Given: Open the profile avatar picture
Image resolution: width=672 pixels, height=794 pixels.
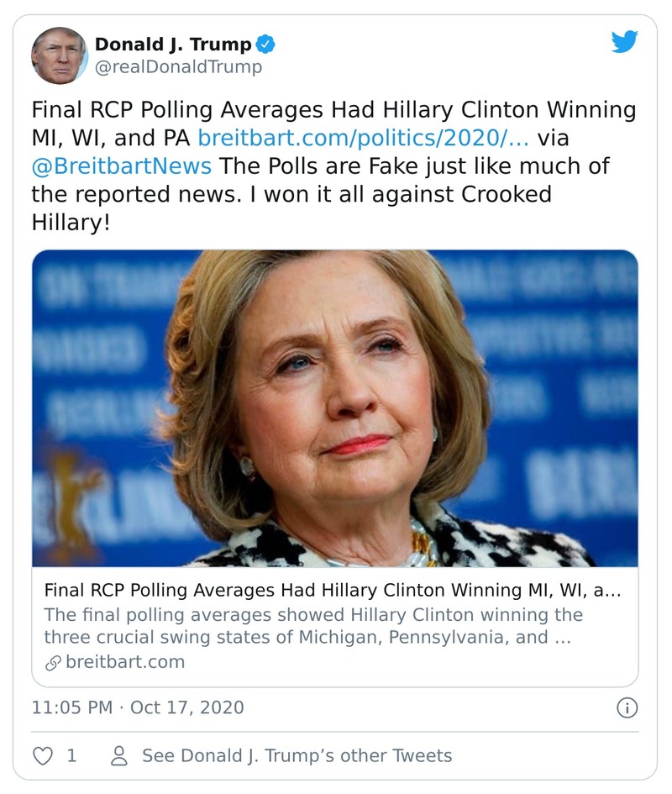Looking at the screenshot, I should [60, 55].
